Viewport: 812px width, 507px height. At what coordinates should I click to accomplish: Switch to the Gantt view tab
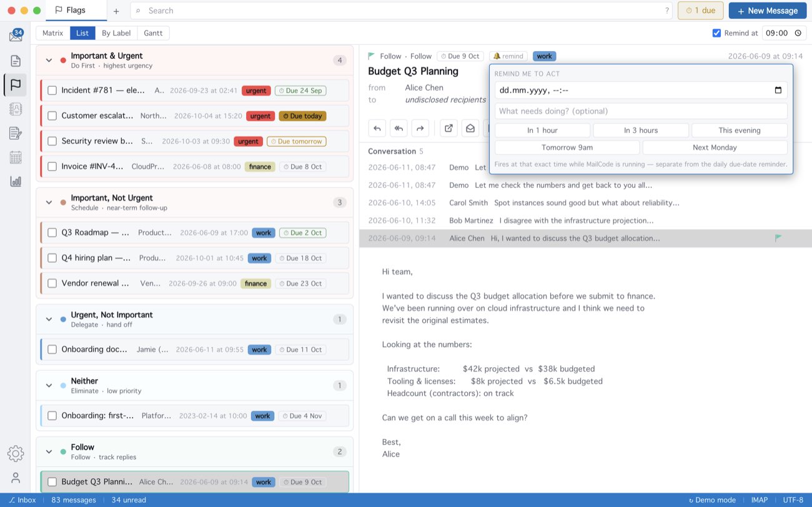click(x=153, y=33)
